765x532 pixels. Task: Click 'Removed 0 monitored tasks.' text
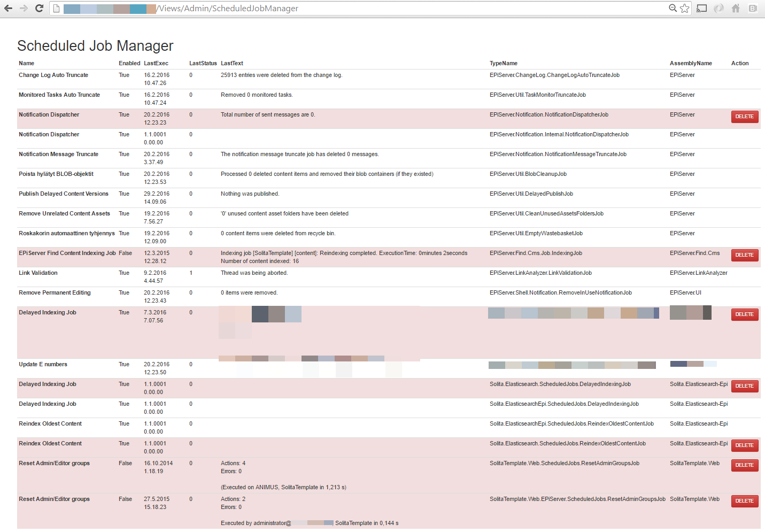click(x=257, y=95)
